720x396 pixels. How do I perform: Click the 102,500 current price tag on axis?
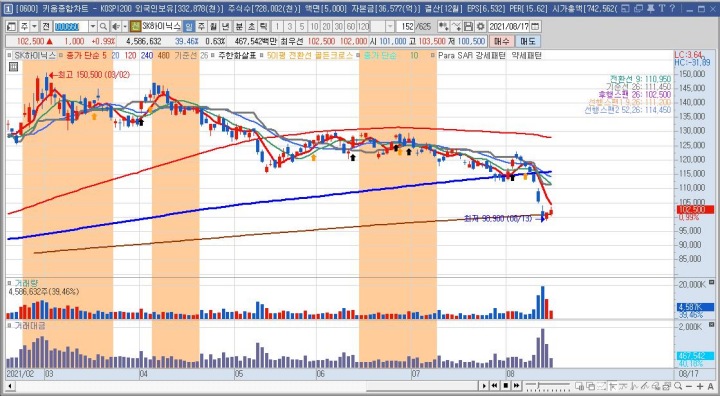695,209
